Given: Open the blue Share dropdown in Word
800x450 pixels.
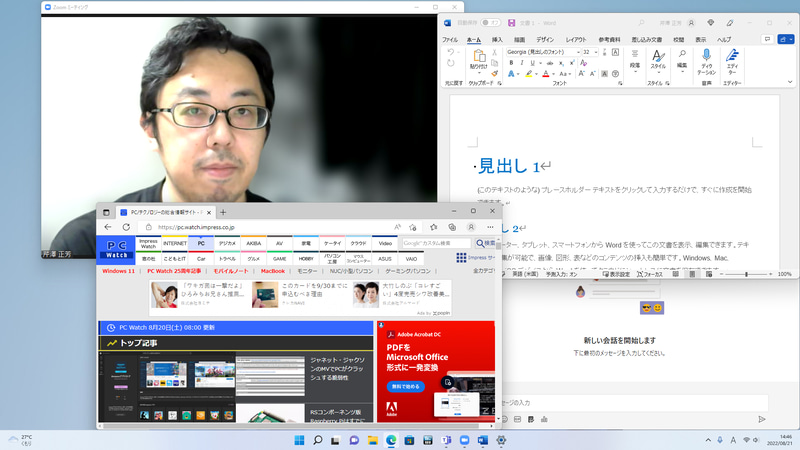Looking at the screenshot, I should click(785, 39).
